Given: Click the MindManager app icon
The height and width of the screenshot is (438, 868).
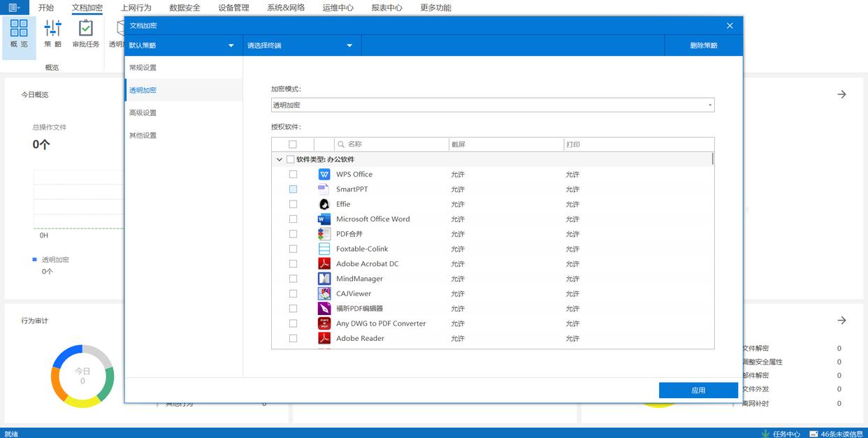Looking at the screenshot, I should pos(324,279).
